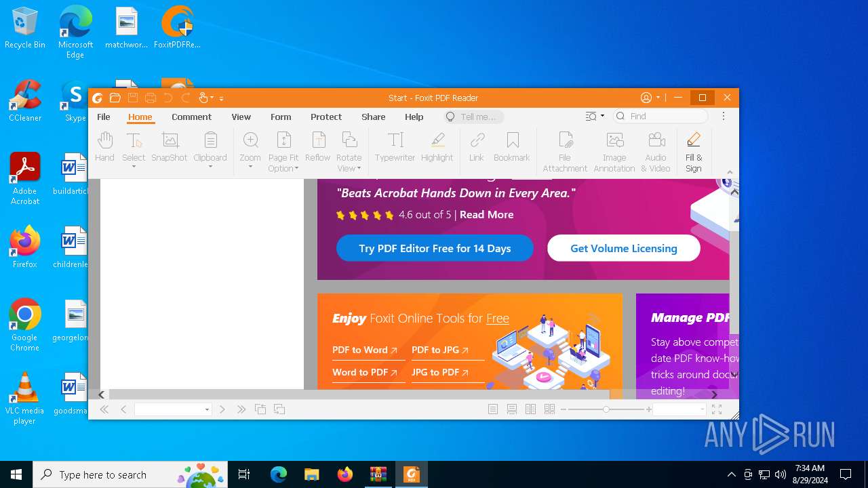Click the Link tool

(x=477, y=148)
